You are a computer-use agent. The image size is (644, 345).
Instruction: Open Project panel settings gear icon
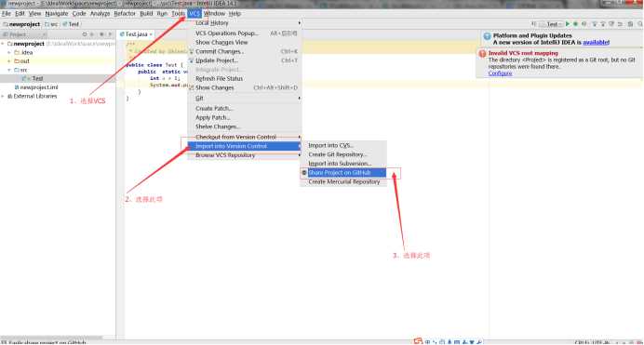click(x=101, y=34)
